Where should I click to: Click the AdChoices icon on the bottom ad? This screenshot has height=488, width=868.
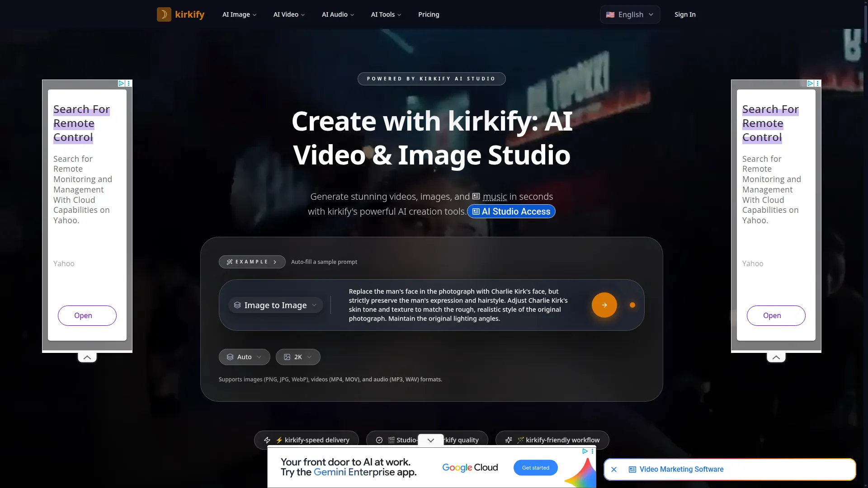pos(585,451)
